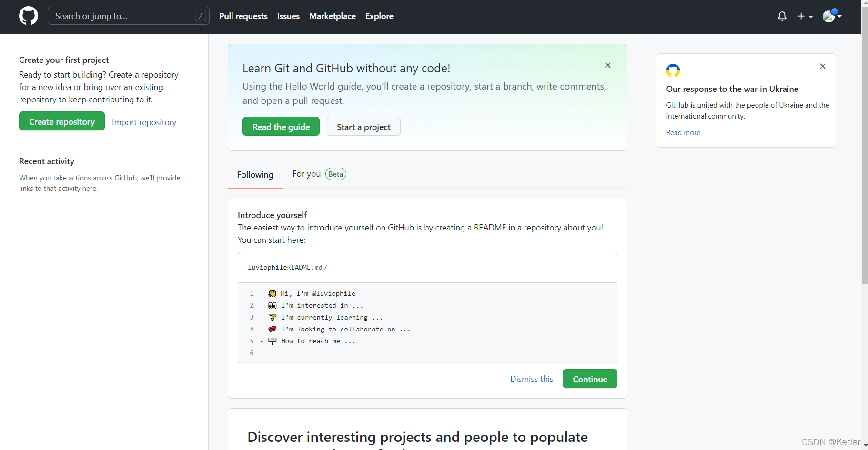Click the waving hand emoji on line 1

tap(273, 293)
